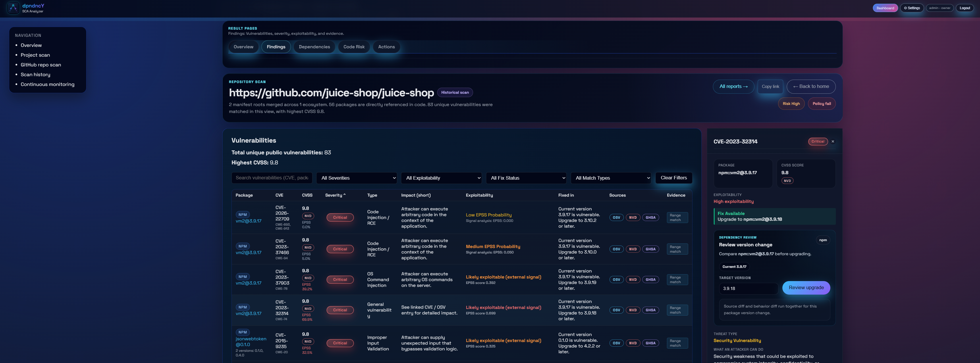Expand the All Exploitability dropdown
The image size is (980, 363).
coord(441,178)
